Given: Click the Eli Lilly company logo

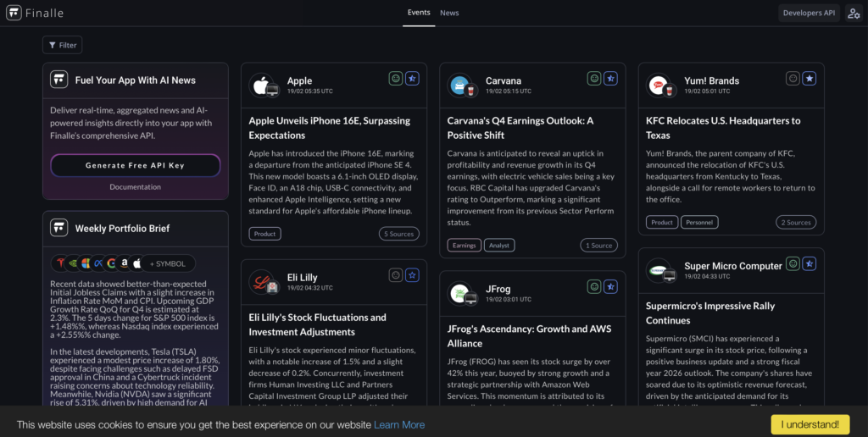Looking at the screenshot, I should tap(261, 282).
